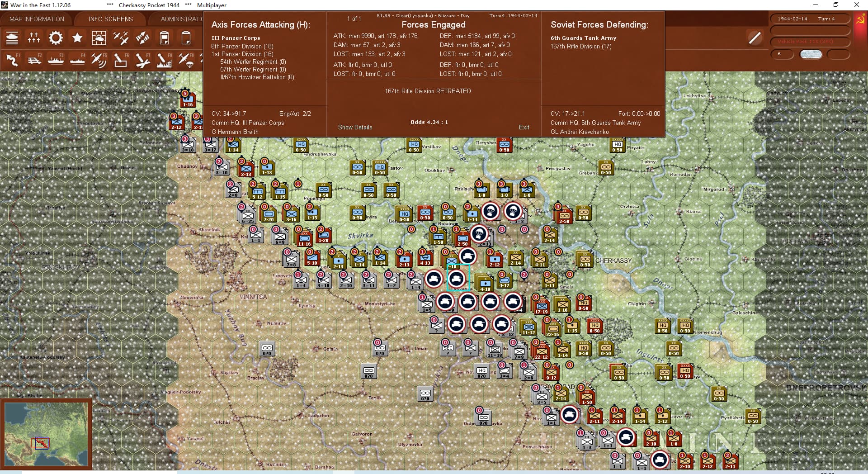The height and width of the screenshot is (474, 868).
Task: Select F6 bomb unit mode icon
Action: click(x=121, y=60)
